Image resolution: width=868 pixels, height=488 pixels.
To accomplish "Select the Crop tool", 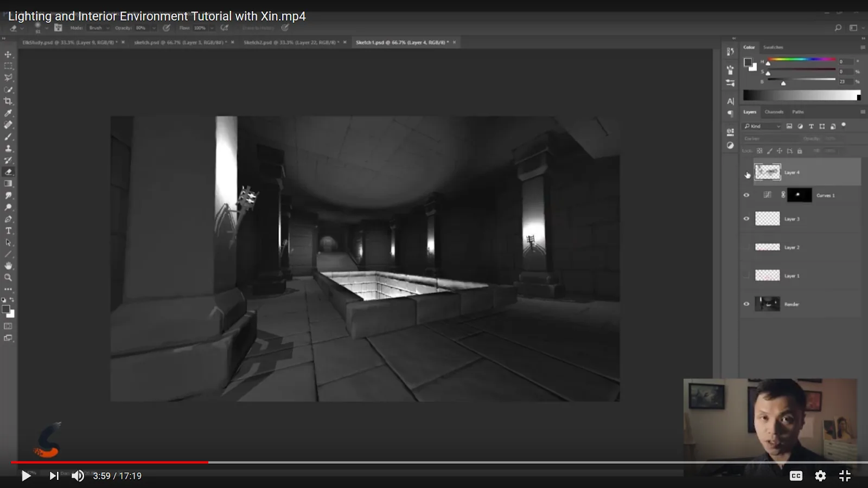I will tap(8, 101).
